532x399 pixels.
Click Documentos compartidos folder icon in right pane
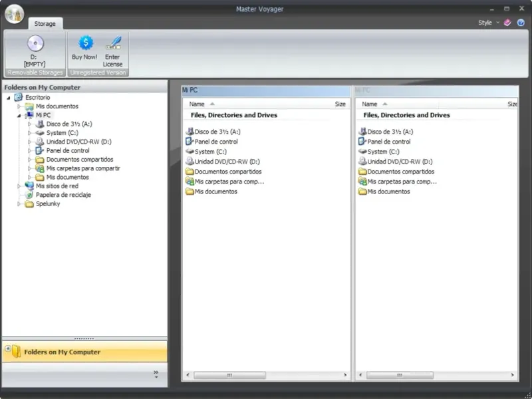click(362, 172)
